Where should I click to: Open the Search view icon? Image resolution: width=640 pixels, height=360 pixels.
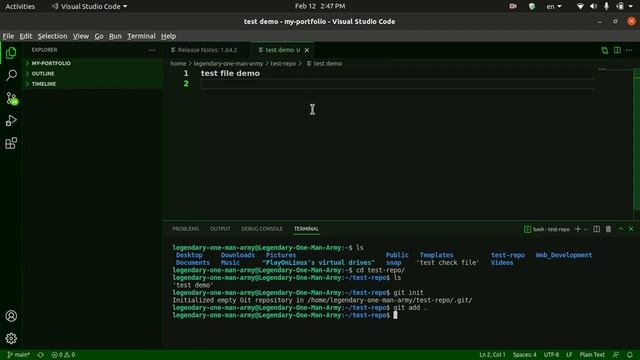coord(11,75)
